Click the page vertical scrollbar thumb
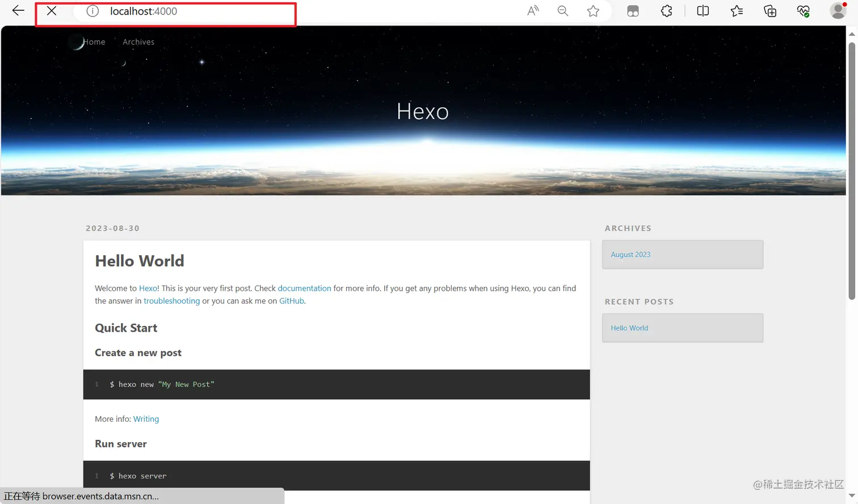The height and width of the screenshot is (504, 858). [x=852, y=170]
